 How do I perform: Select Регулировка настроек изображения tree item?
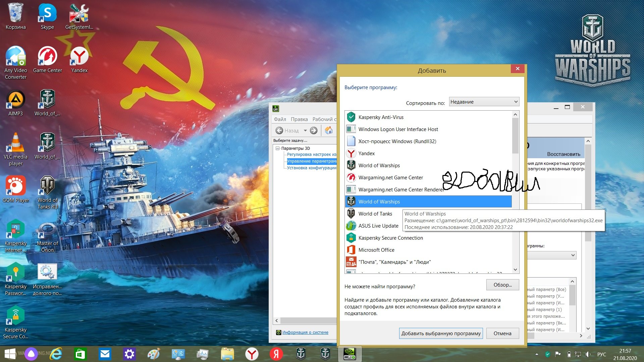(312, 155)
